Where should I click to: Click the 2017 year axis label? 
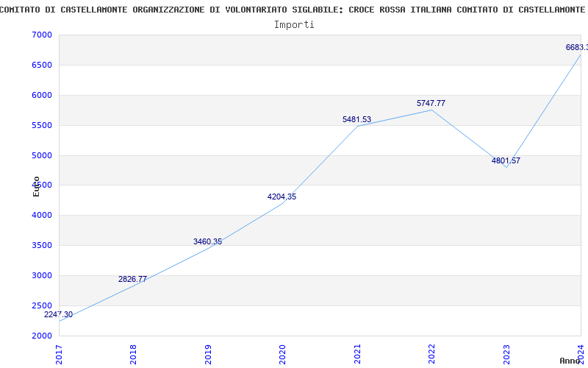tap(59, 355)
